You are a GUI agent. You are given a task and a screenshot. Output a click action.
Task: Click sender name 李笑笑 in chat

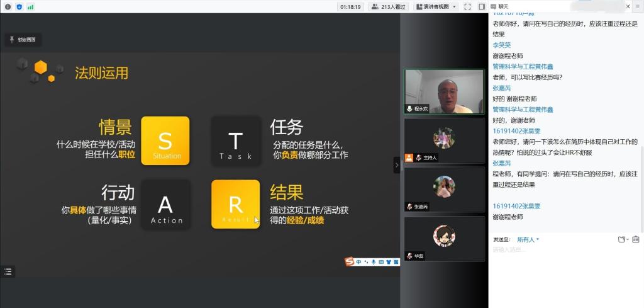tap(501, 45)
